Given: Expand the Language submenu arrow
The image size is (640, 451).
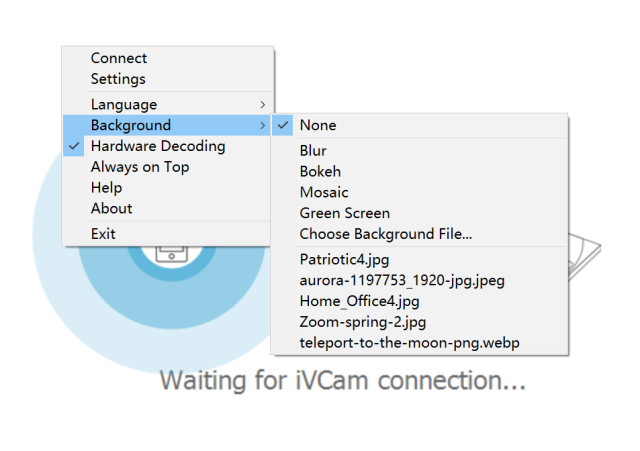Looking at the screenshot, I should click(x=262, y=104).
